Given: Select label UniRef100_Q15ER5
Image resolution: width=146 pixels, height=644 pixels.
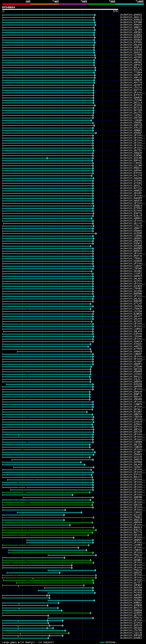Looking at the screenshot, I should tap(131, 612).
